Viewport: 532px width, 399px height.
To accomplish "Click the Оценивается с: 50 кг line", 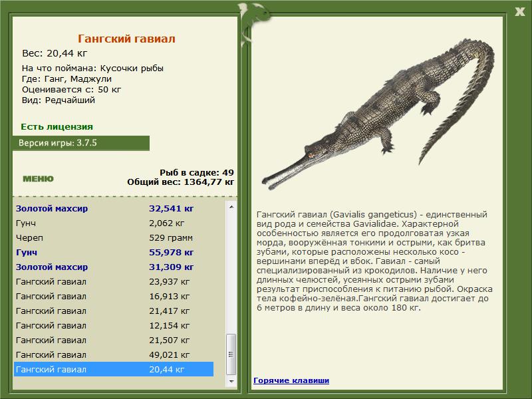I will (71, 90).
